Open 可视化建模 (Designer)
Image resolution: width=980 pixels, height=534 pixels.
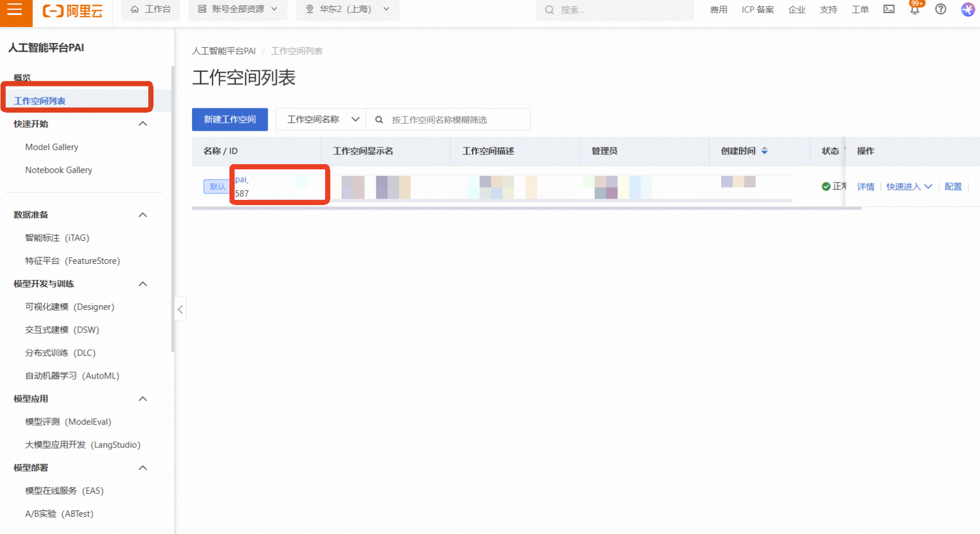pyautogui.click(x=70, y=307)
